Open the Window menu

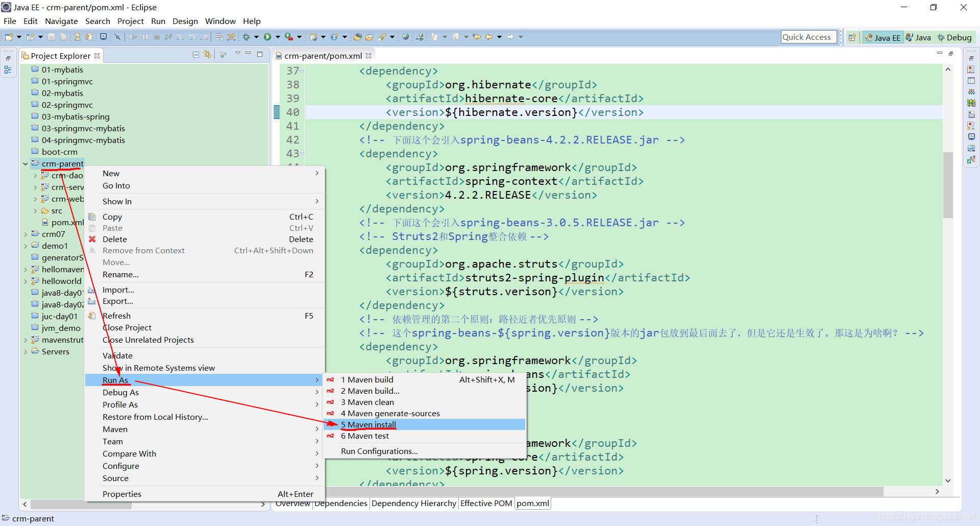click(x=220, y=21)
